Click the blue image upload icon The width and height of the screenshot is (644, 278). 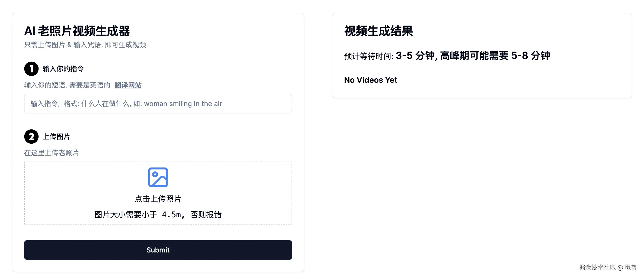pyautogui.click(x=158, y=177)
